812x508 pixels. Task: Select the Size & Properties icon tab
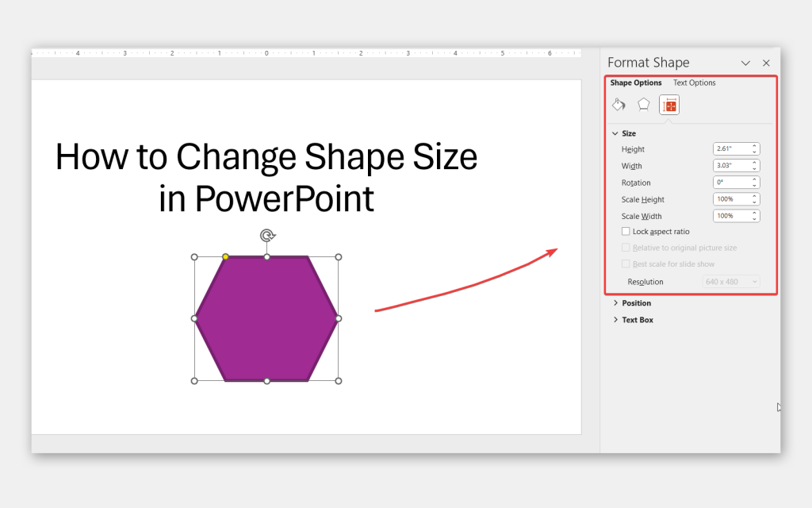669,106
